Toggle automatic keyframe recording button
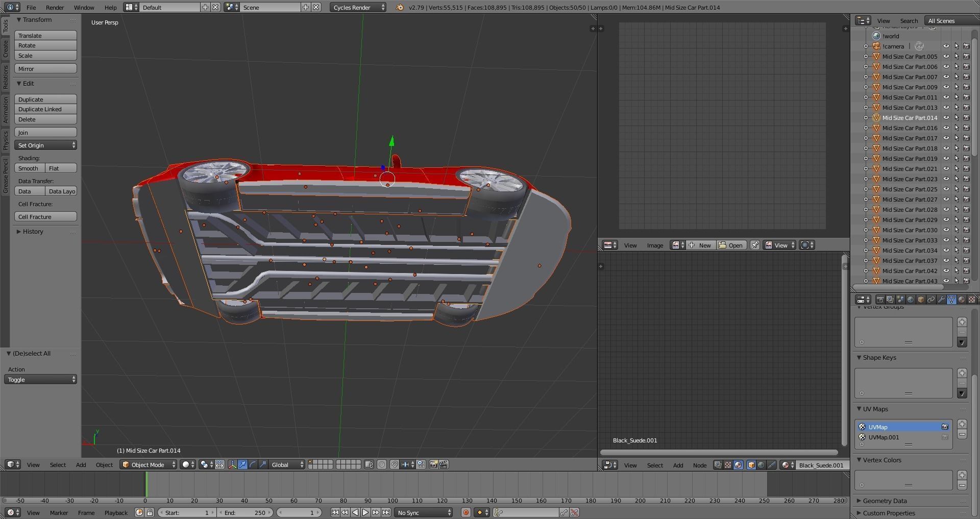 click(466, 512)
